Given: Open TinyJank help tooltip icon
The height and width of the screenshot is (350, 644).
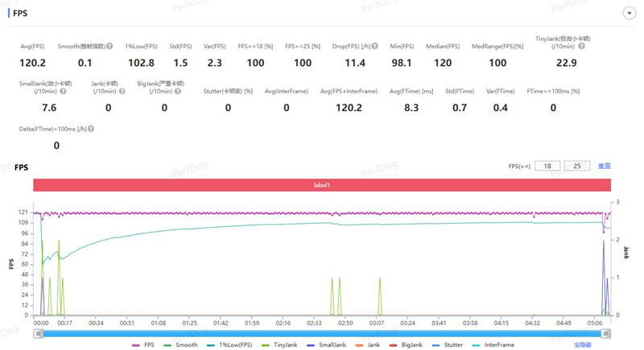Looking at the screenshot, I should click(x=581, y=47).
